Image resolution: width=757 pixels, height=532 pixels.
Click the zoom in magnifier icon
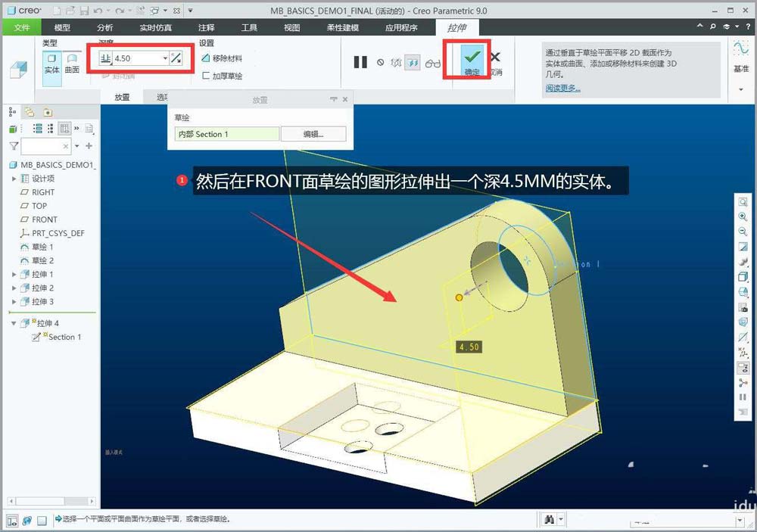coord(743,216)
